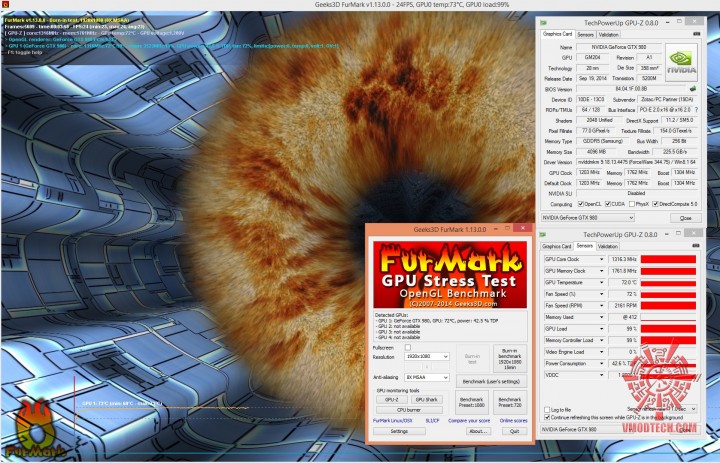This screenshot has height=463, width=720.
Task: Click the GPU Core Clock red graph bar
Action: tap(668, 260)
